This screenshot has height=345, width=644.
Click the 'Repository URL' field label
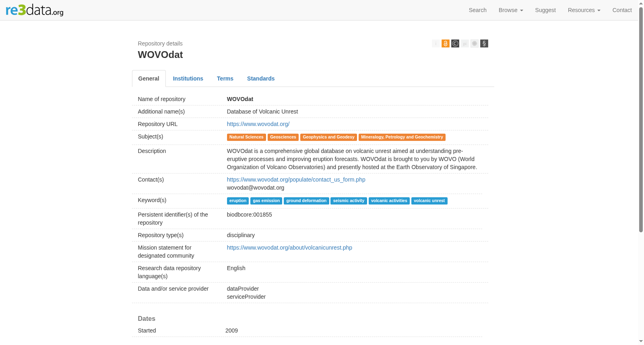(x=158, y=124)
